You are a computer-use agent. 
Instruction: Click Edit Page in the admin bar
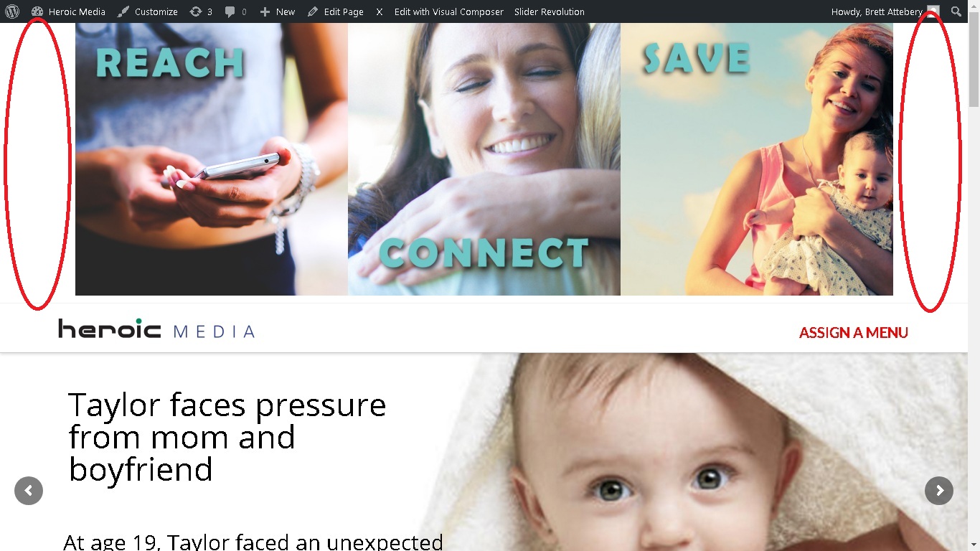tap(335, 11)
